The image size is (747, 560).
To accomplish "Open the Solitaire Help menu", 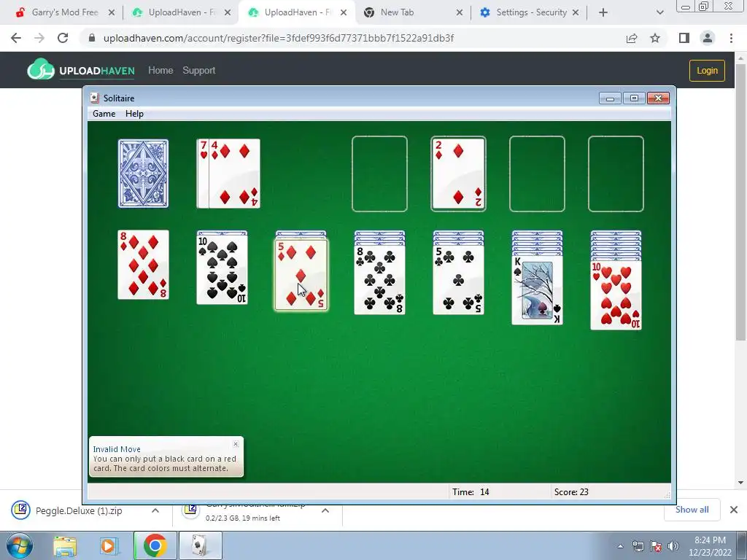I will [x=134, y=113].
